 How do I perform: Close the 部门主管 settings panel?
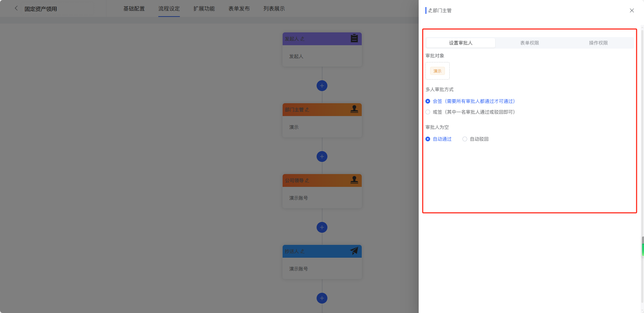(x=632, y=10)
